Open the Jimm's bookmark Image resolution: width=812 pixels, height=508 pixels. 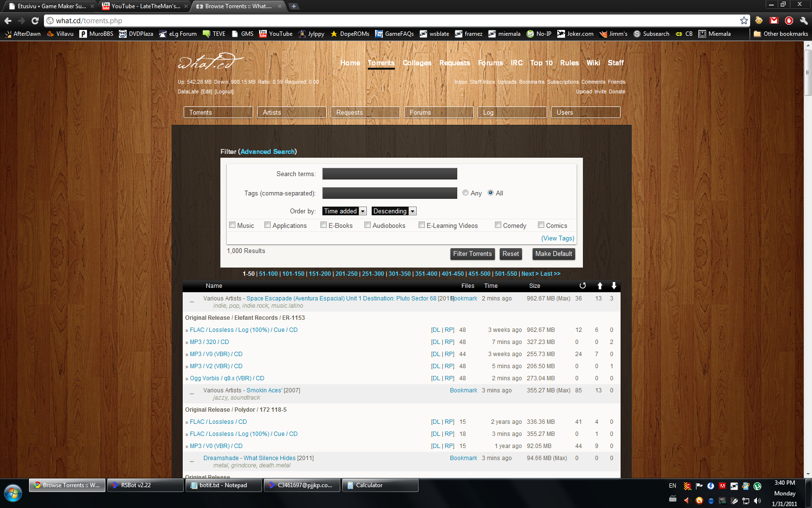tap(613, 34)
